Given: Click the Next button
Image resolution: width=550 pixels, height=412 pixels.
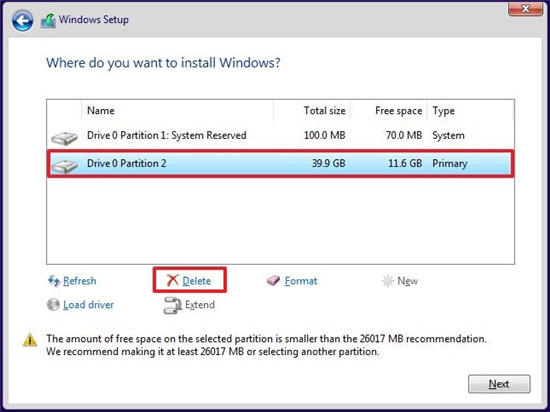Looking at the screenshot, I should coord(499,384).
